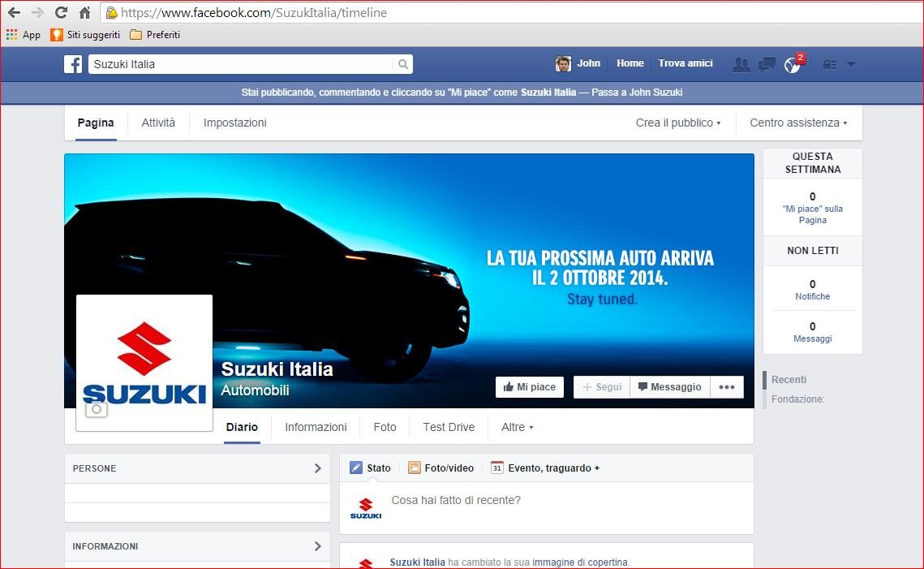
Task: Select the Pagina tab
Action: [96, 123]
